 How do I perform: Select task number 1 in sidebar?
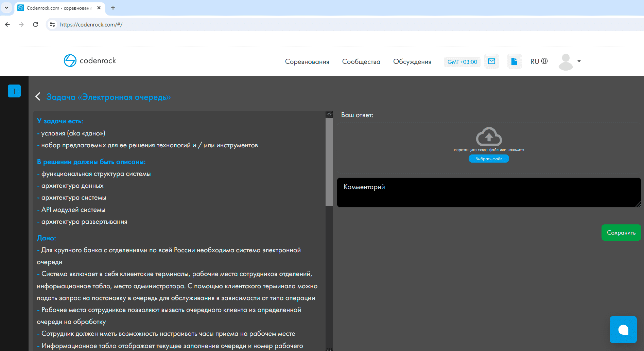(x=14, y=91)
